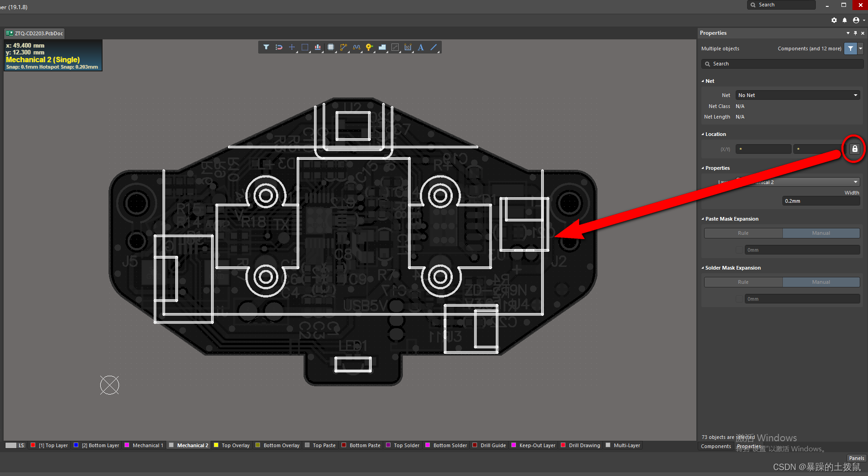Click the Location Y coordinate field
Viewport: 868px width, 476px height.
pyautogui.click(x=819, y=149)
